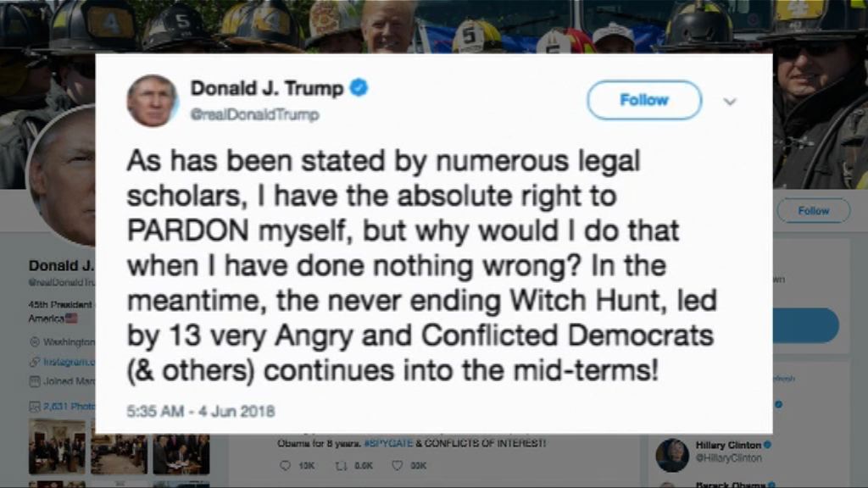Click the blue verified badge beside the tweet's display name
The width and height of the screenshot is (868, 488).
pos(359,88)
